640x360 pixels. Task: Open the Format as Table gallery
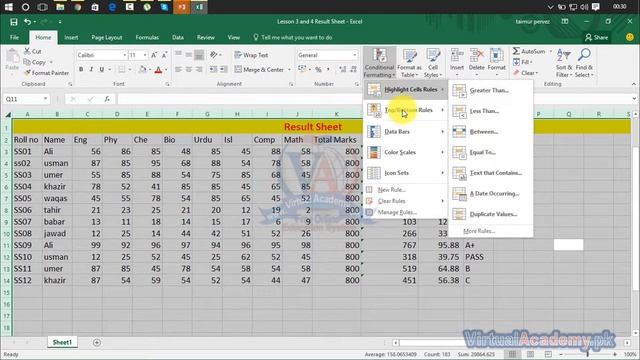point(409,62)
